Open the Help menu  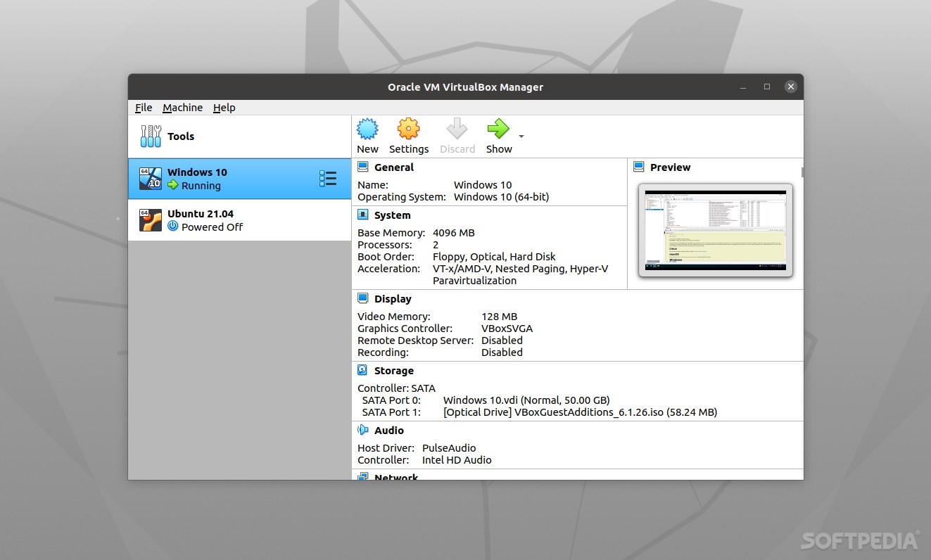click(x=224, y=108)
